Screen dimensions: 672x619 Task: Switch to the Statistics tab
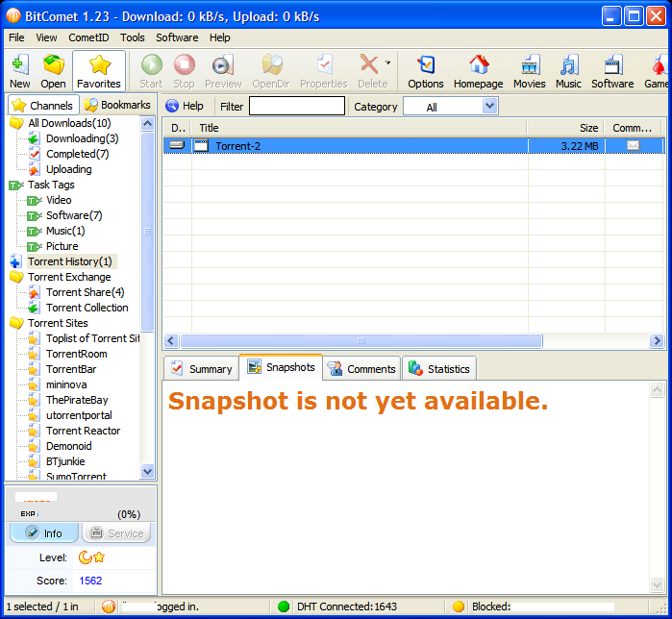[x=439, y=369]
